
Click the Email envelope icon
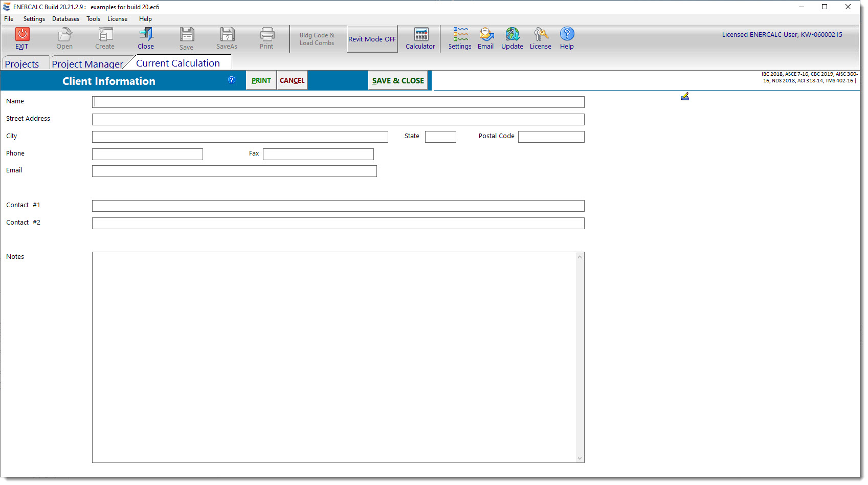(486, 34)
